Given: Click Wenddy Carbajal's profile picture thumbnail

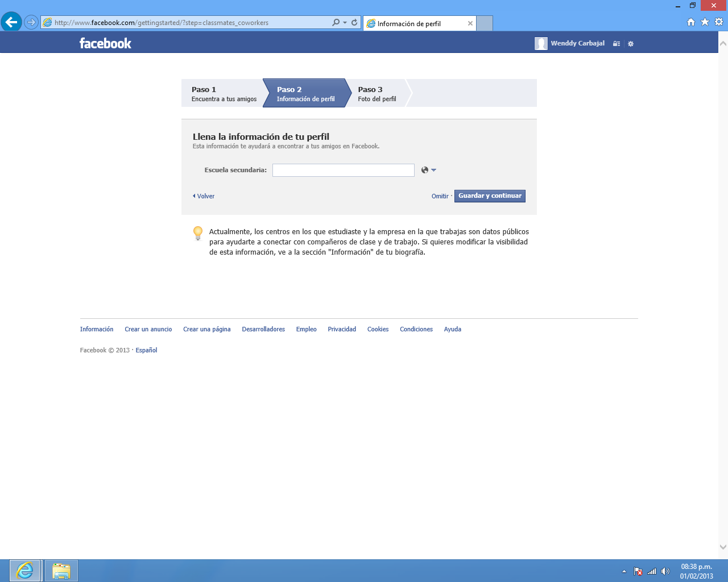Looking at the screenshot, I should (540, 43).
